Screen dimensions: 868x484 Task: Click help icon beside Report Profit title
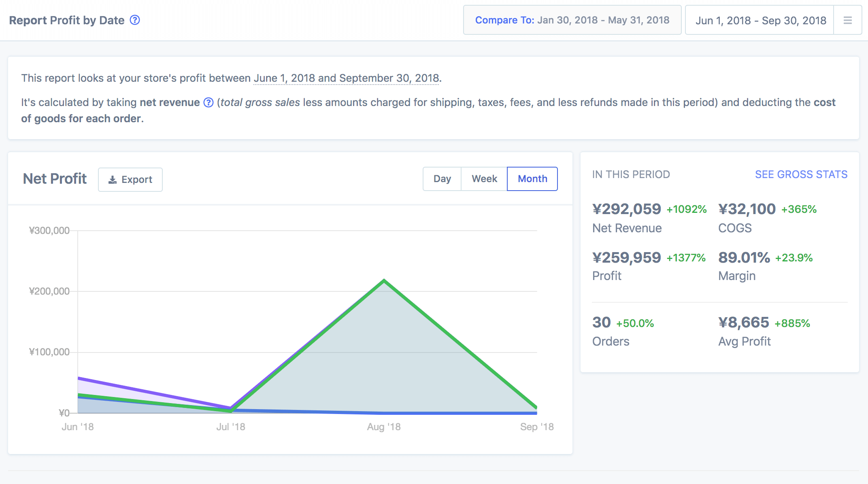coord(135,20)
